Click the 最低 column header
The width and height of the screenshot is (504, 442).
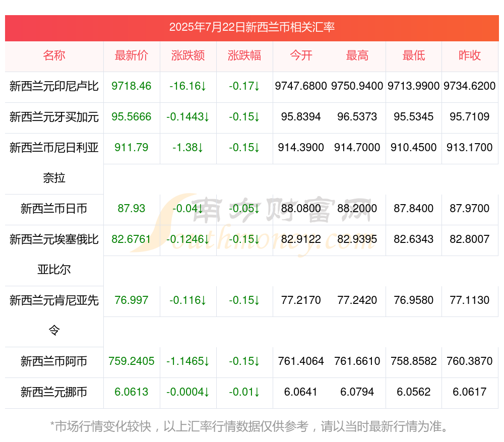414,55
